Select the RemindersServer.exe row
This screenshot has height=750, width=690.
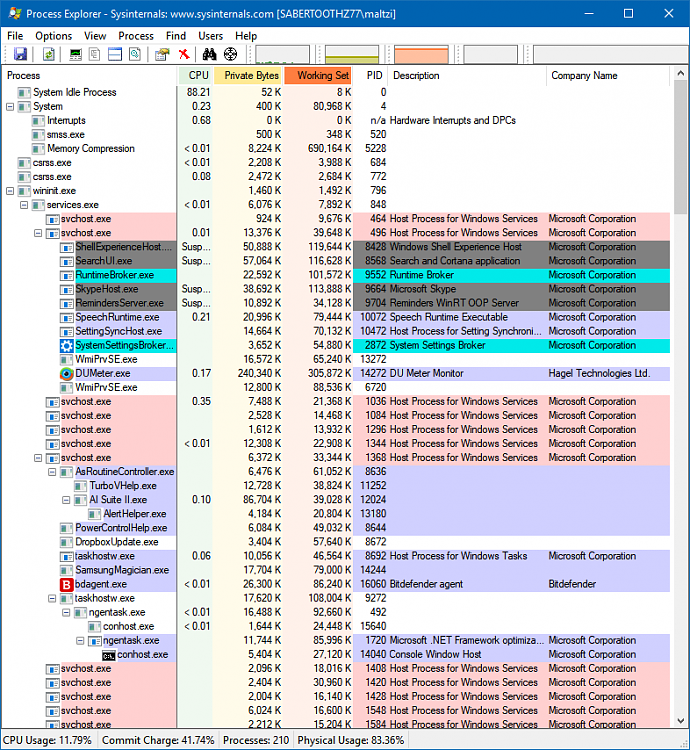tap(336, 303)
